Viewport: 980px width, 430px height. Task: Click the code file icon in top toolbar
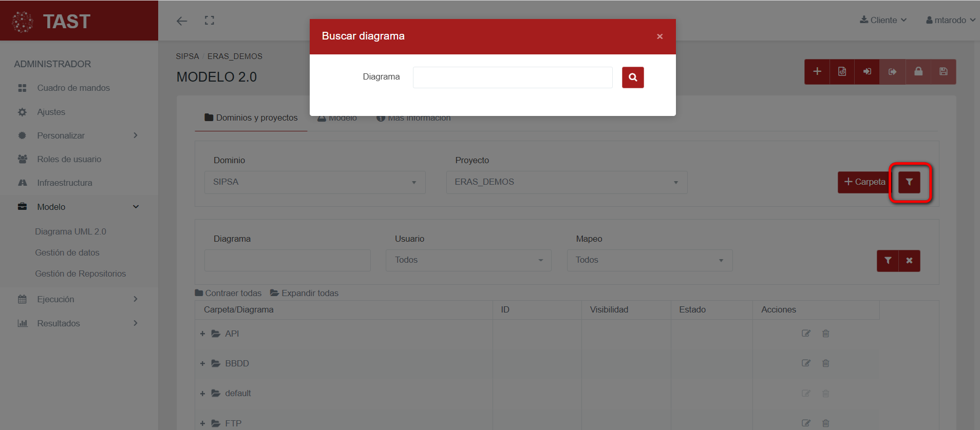842,72
